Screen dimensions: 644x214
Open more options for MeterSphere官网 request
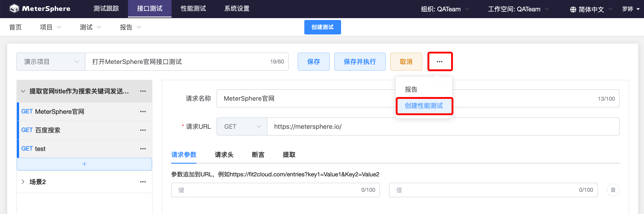(143, 112)
